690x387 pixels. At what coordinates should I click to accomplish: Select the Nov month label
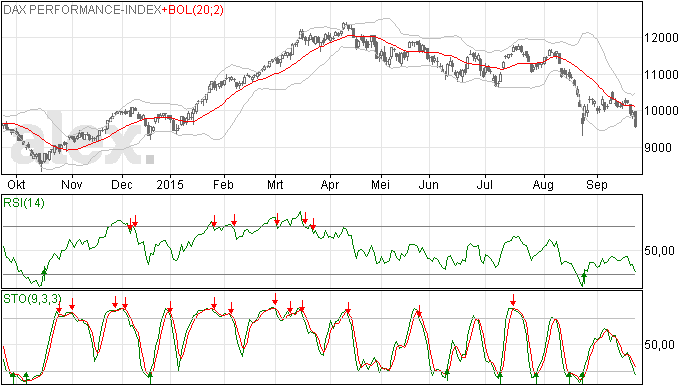[72, 184]
